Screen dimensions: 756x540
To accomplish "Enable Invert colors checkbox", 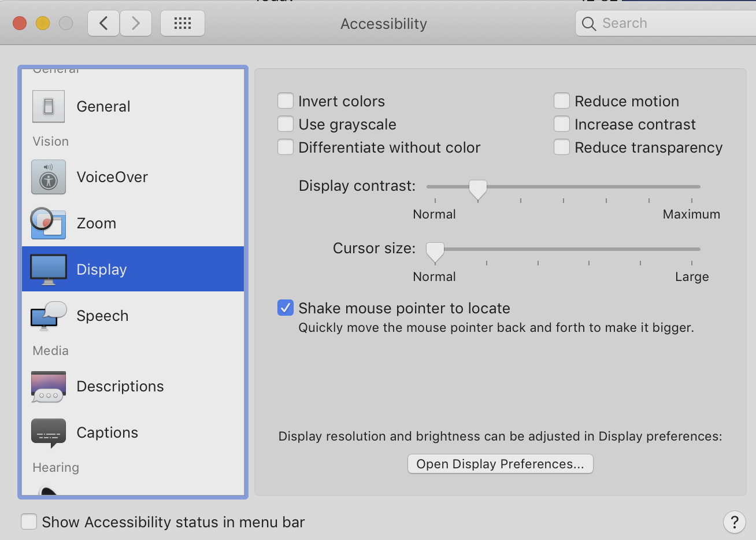I will point(286,101).
